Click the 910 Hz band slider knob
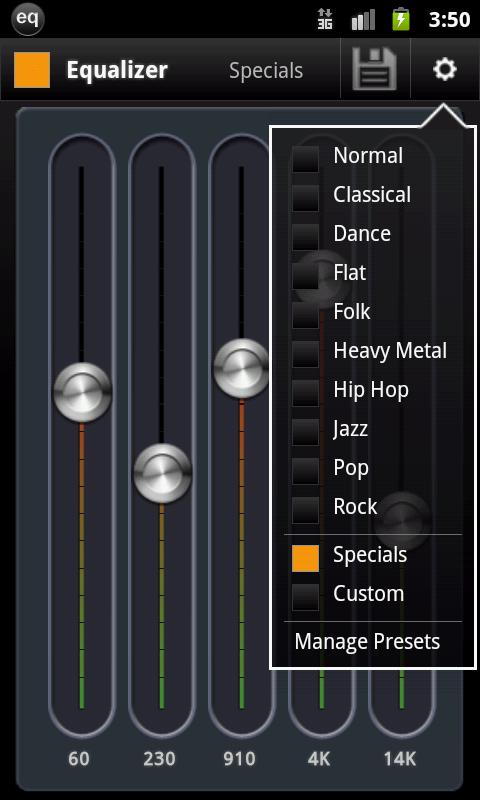The width and height of the screenshot is (480, 800). pos(241,368)
